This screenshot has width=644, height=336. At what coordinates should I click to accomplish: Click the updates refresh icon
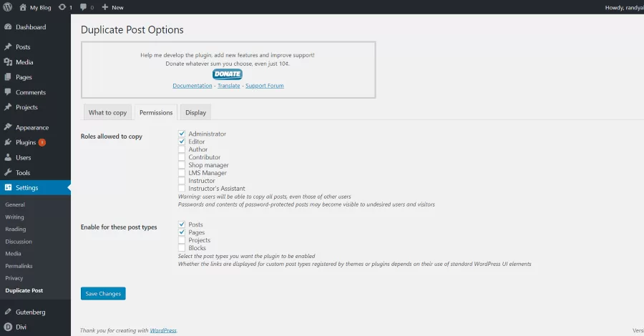point(62,7)
